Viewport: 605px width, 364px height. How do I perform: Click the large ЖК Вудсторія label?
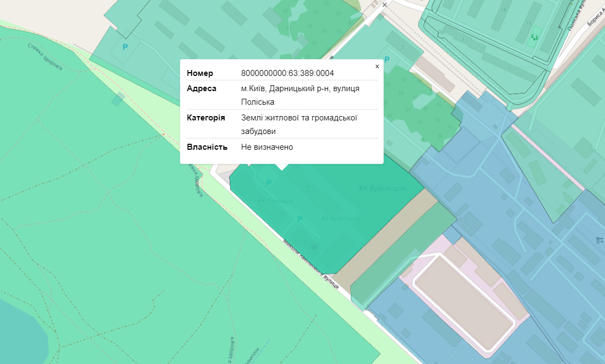[381, 188]
